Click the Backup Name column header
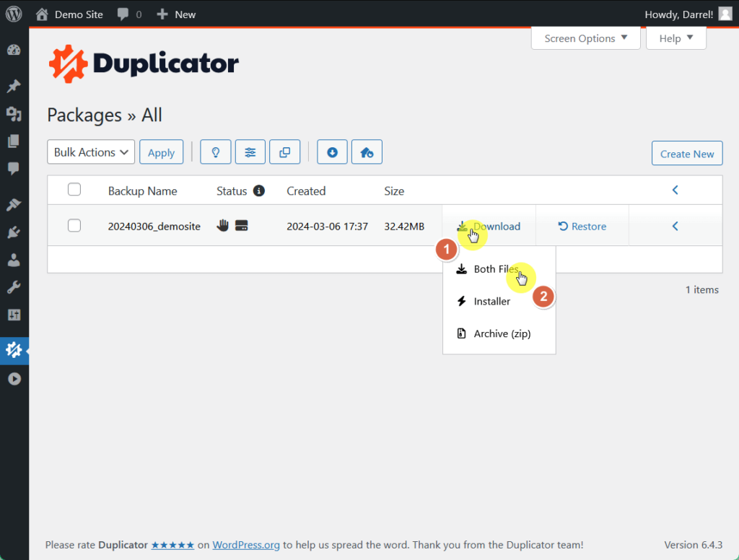This screenshot has height=560, width=739. (x=142, y=191)
